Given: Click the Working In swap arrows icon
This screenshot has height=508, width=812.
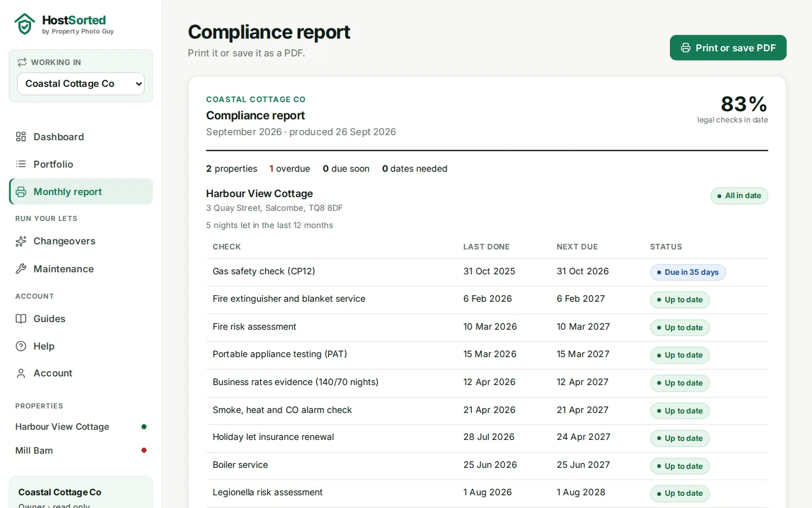Looking at the screenshot, I should [22, 62].
